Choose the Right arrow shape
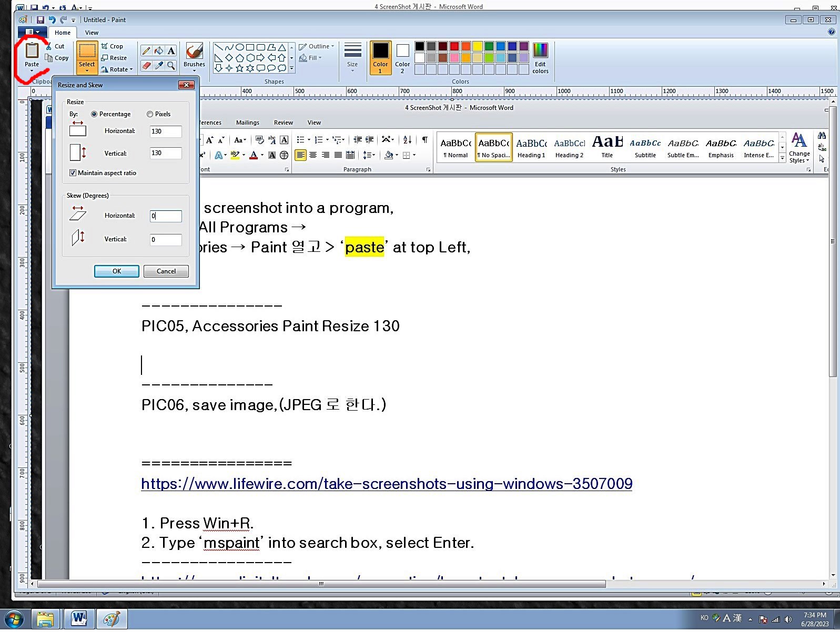The width and height of the screenshot is (840, 632). (x=261, y=58)
